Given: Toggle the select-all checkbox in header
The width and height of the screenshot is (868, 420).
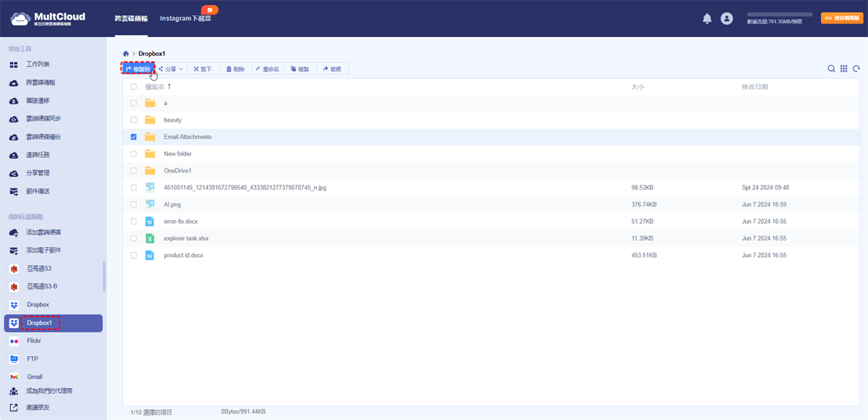Looking at the screenshot, I should click(134, 86).
